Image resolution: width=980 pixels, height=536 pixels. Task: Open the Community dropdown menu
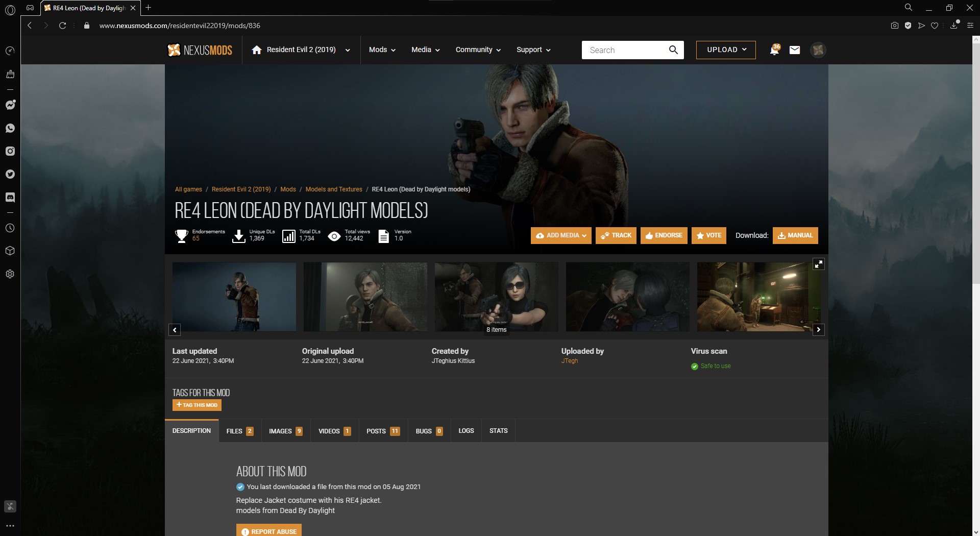[x=478, y=50]
